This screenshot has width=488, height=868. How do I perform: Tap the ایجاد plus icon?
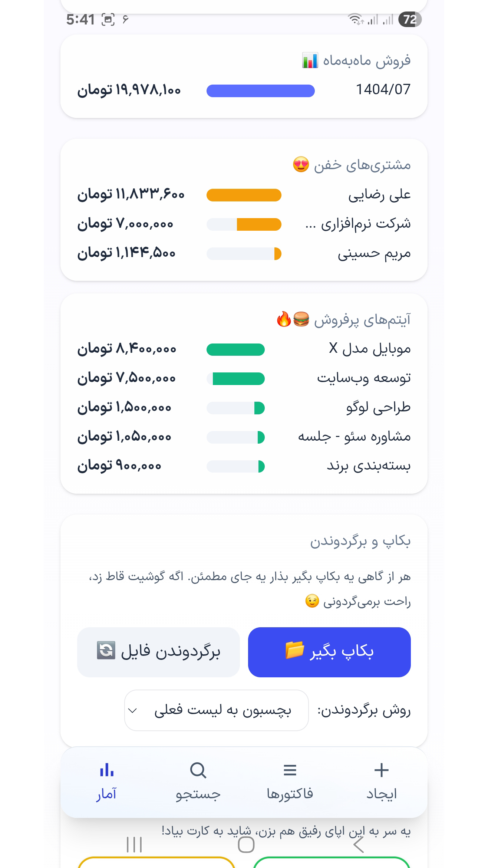pyautogui.click(x=381, y=770)
